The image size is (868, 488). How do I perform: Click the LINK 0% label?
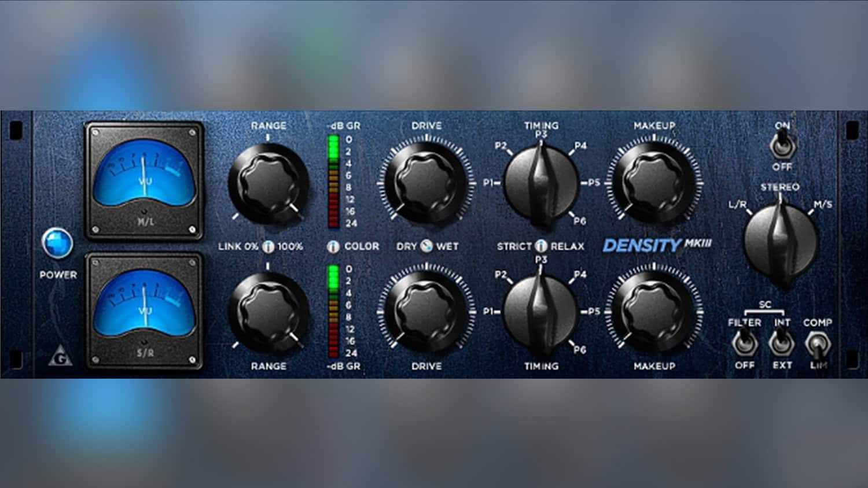coord(238,246)
